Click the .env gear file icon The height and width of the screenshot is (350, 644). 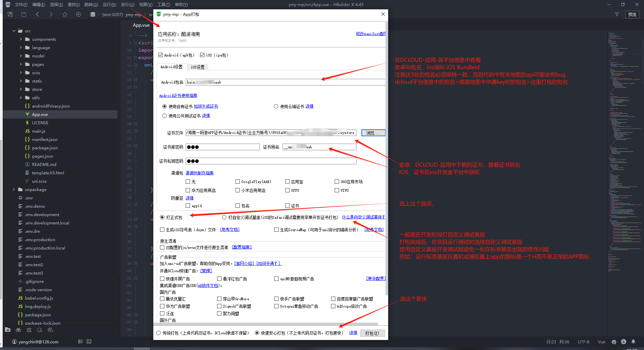(20, 198)
